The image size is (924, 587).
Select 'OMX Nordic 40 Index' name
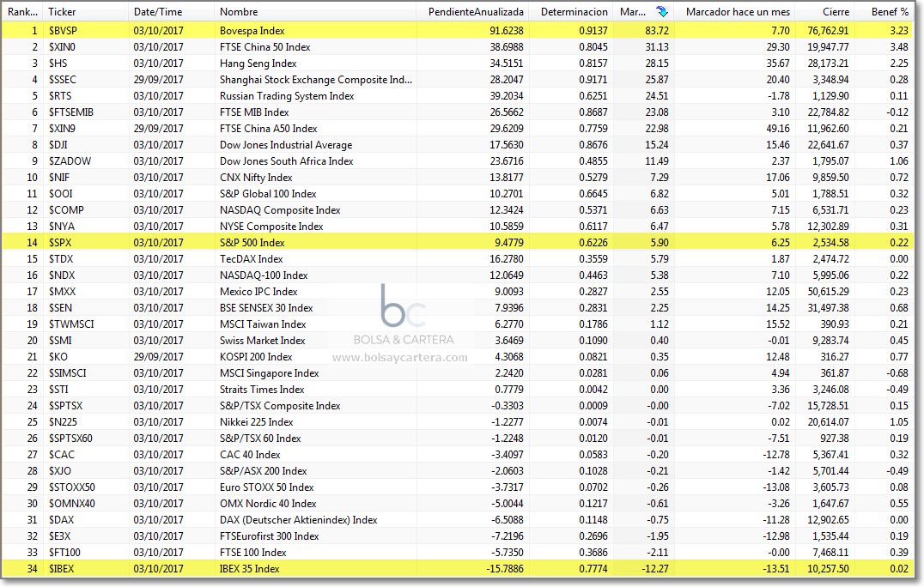tap(268, 504)
